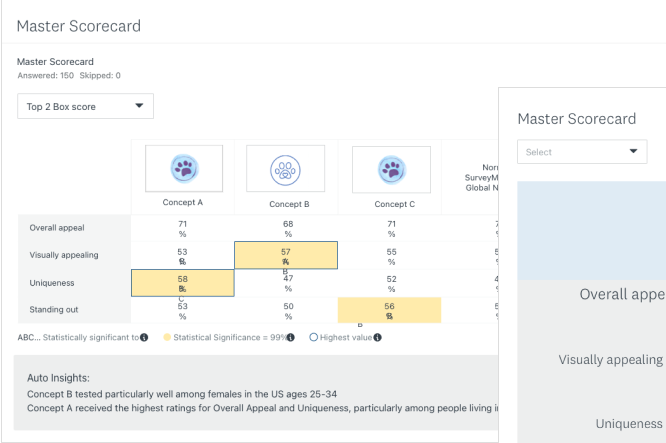The width and height of the screenshot is (666, 443).
Task: Click the Concept C paw logo
Action: (391, 169)
